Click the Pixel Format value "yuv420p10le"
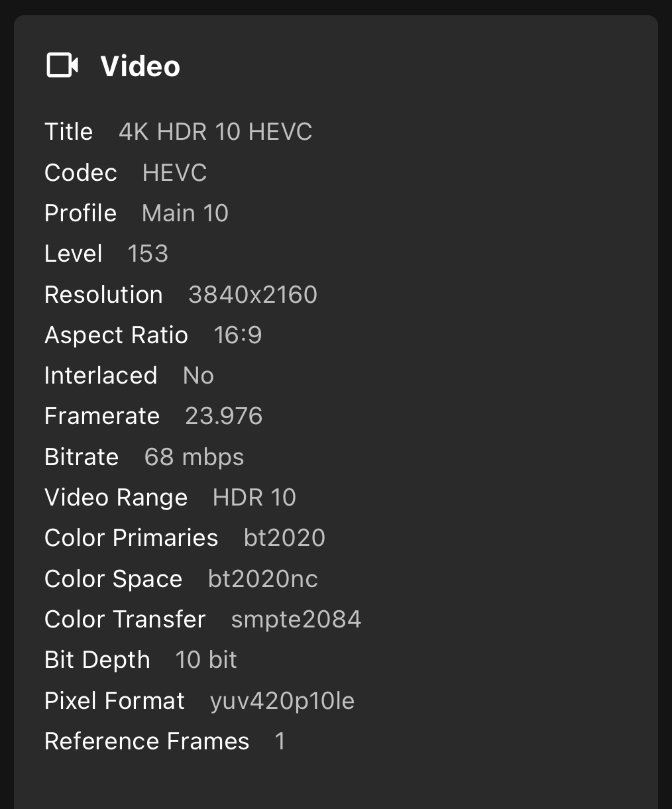This screenshot has height=809, width=672. (282, 701)
